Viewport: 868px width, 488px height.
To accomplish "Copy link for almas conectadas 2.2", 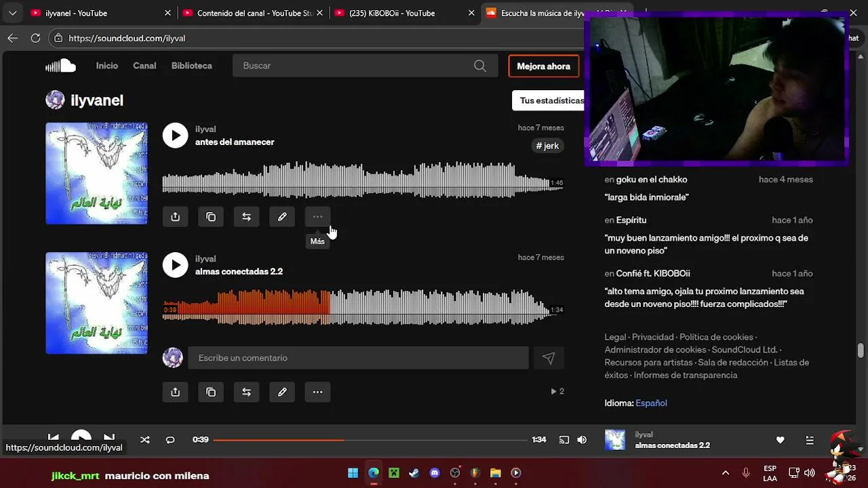I will (x=211, y=392).
